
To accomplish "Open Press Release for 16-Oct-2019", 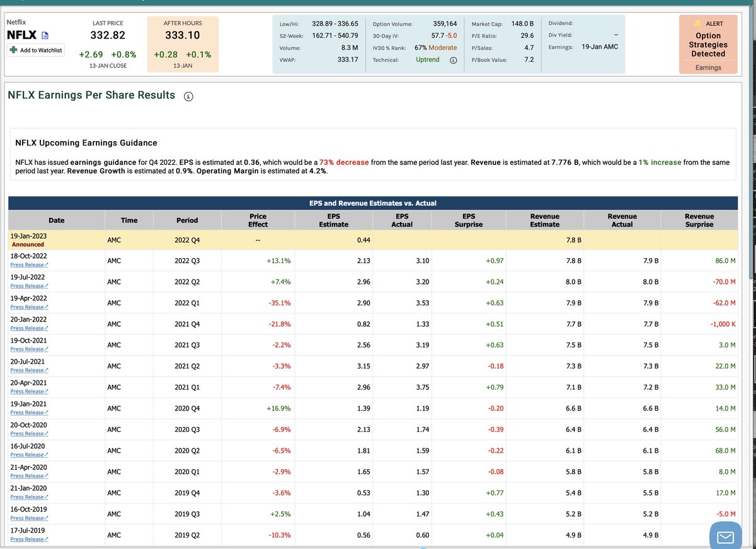I will coord(29,518).
